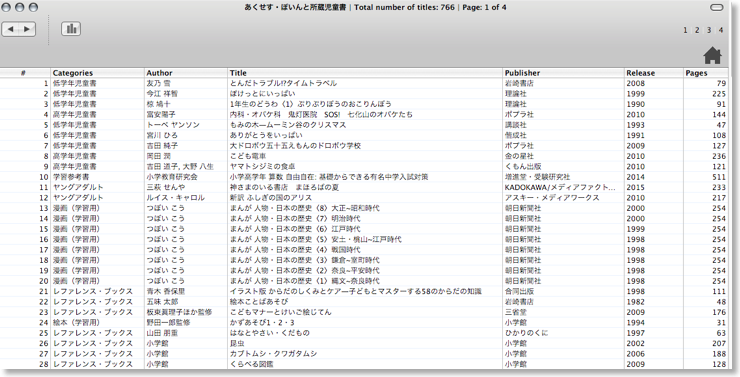Select title くらべる図鑑

(252, 364)
